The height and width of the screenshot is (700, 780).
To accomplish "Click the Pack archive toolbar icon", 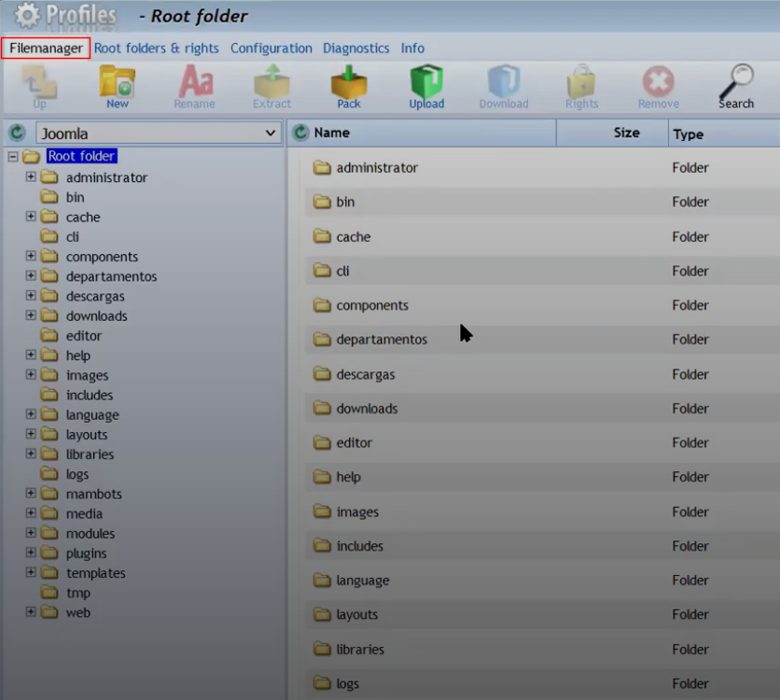I will [x=349, y=85].
